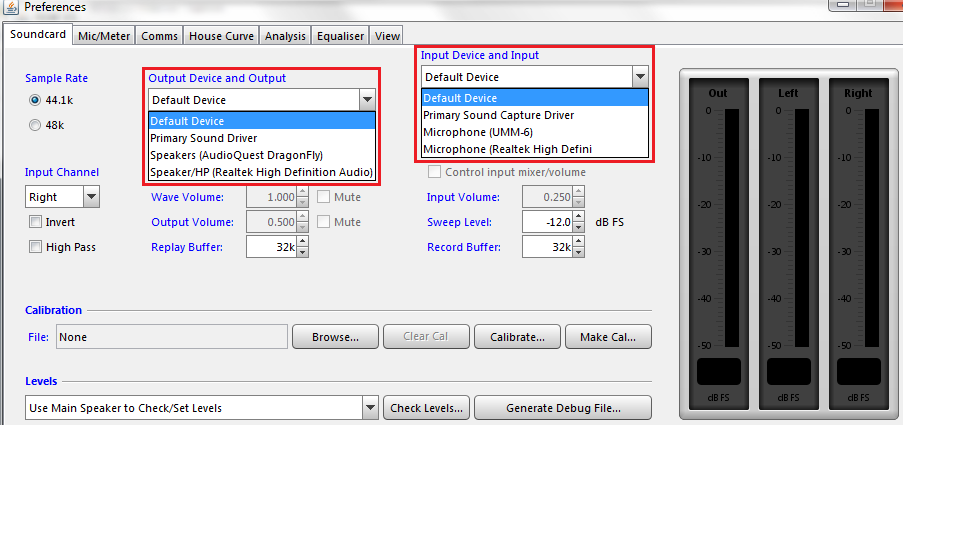
Task: Decrease Record Buffer with down stepper
Action: click(x=579, y=252)
